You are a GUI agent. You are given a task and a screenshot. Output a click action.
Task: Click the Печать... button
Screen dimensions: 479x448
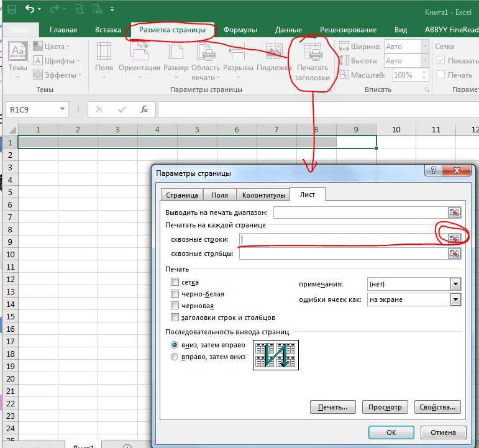tap(332, 407)
